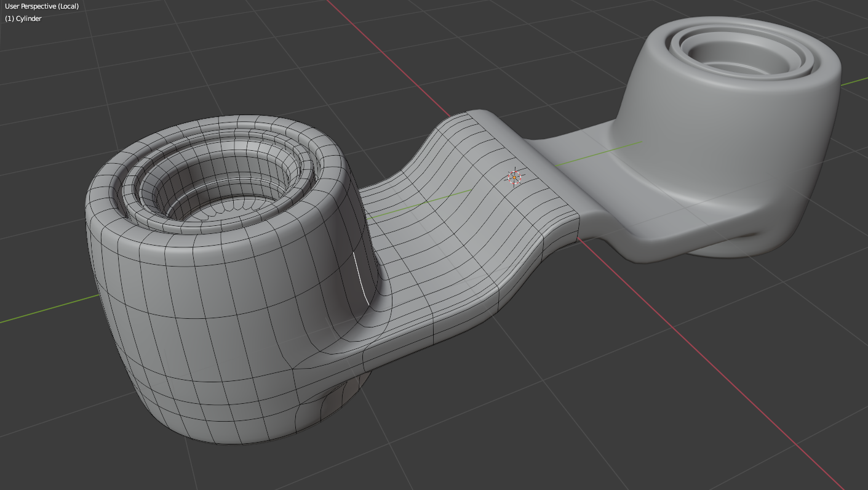The width and height of the screenshot is (868, 490).
Task: Click the 3D cursor crosshair on the mesh
Action: (515, 177)
